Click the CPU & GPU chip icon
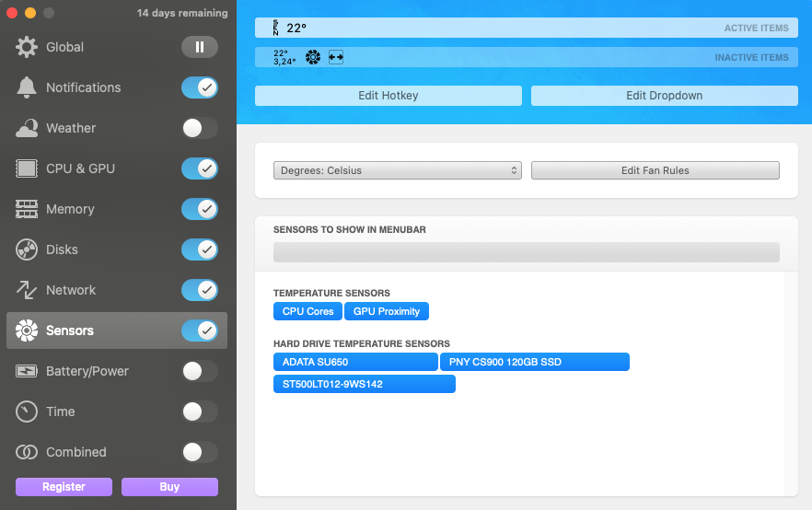This screenshot has height=510, width=812. [27, 168]
